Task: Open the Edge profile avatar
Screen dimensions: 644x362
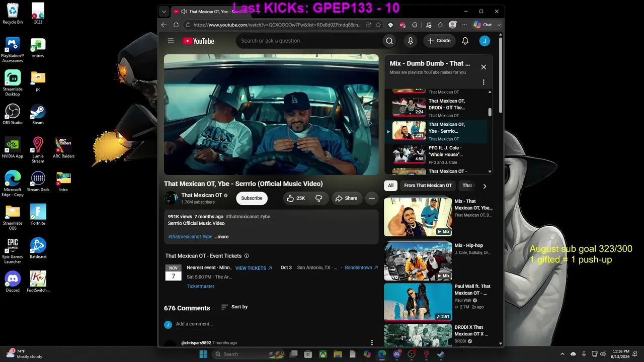Action: [x=453, y=25]
